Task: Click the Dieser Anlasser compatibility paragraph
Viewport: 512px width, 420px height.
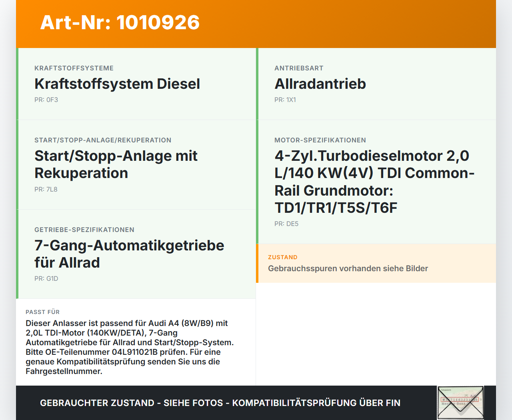Action: click(x=130, y=347)
